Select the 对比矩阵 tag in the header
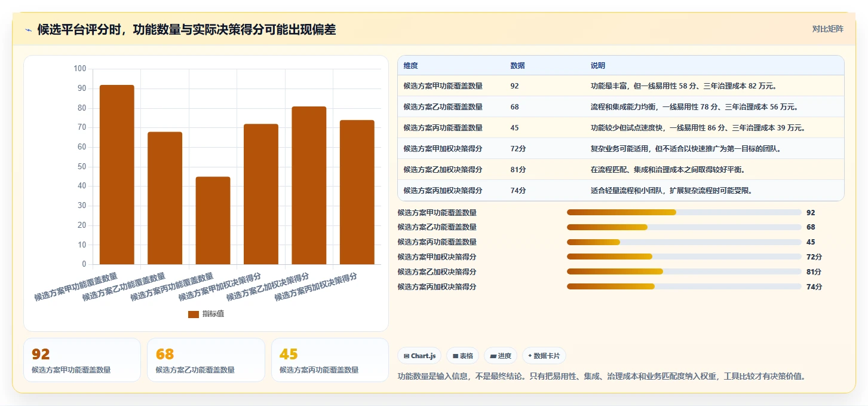Screen dimensions: 868x406 [x=828, y=29]
